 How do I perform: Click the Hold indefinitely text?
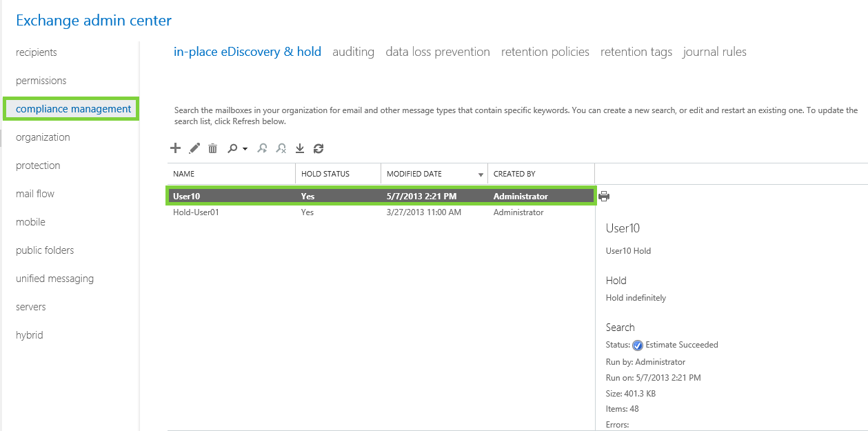[x=636, y=298]
